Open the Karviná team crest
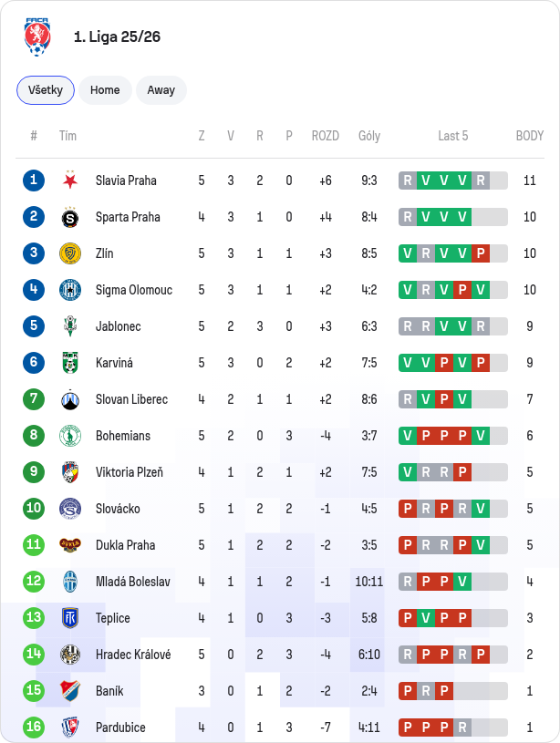The image size is (560, 743). click(70, 363)
